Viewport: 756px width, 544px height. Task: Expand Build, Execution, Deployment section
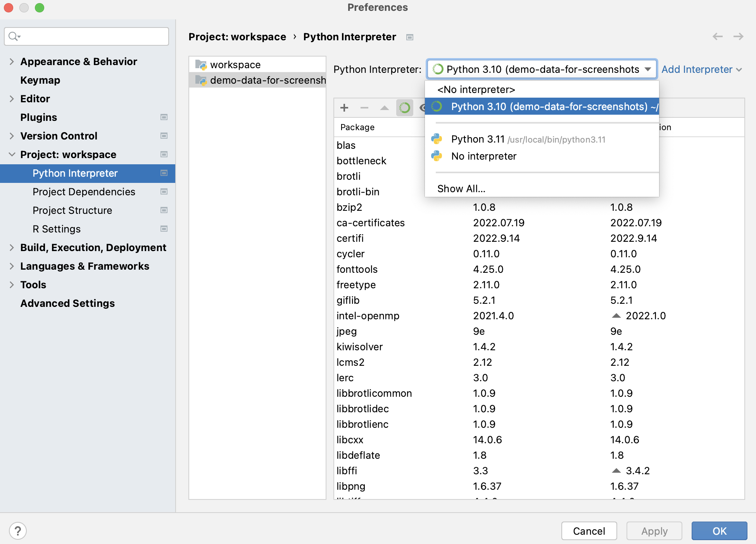point(12,248)
